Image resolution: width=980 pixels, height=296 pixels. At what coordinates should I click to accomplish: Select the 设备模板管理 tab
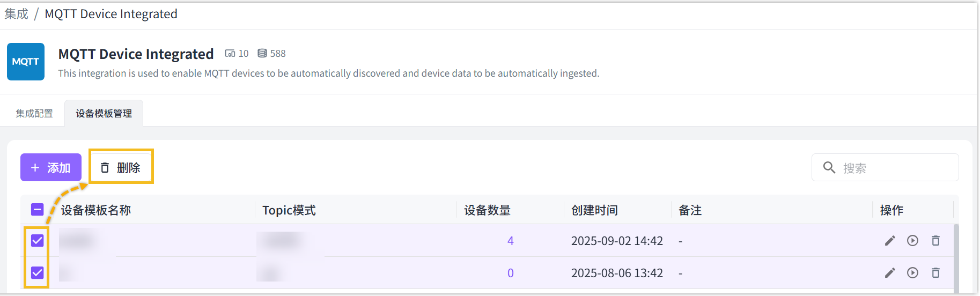point(104,114)
